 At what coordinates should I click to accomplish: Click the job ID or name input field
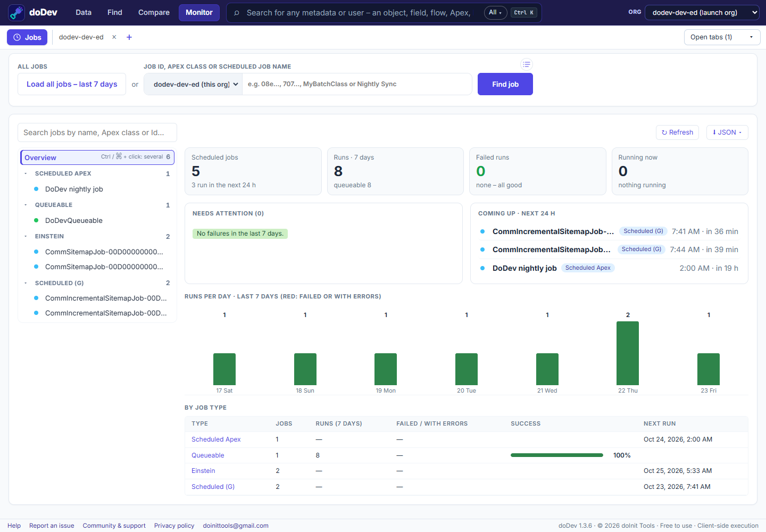pyautogui.click(x=357, y=84)
